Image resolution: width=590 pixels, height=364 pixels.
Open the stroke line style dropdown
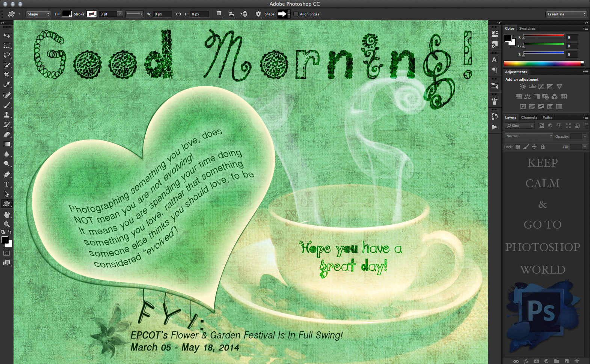pyautogui.click(x=134, y=14)
